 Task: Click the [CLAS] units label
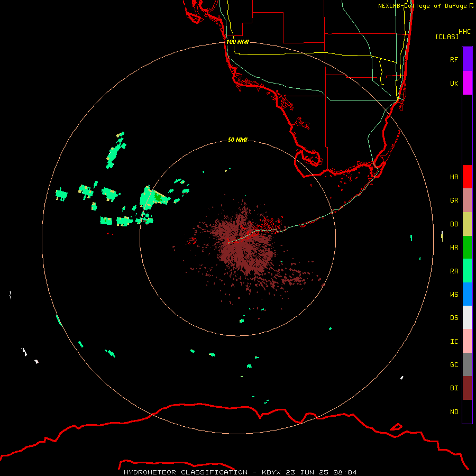coord(447,36)
